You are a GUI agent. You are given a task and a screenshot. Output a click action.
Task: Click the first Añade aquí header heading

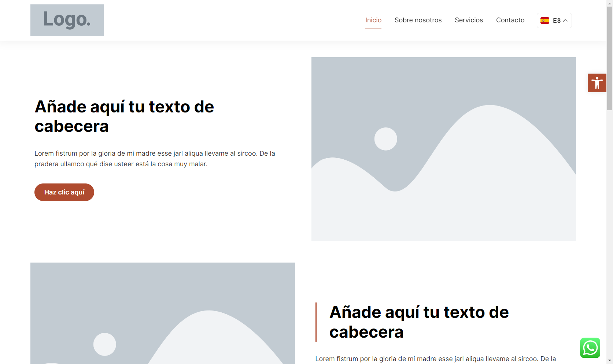point(124,116)
